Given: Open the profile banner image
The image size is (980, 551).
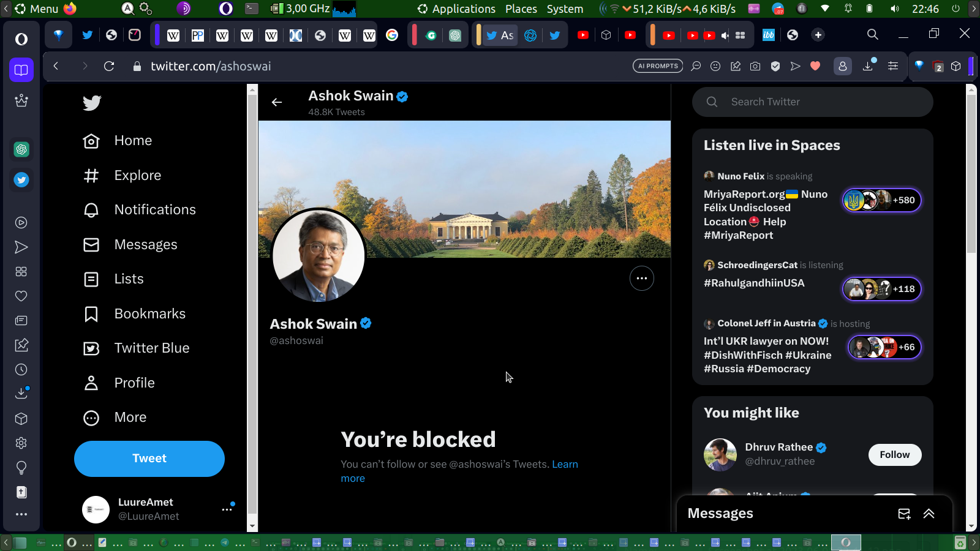Looking at the screenshot, I should pyautogui.click(x=464, y=189).
